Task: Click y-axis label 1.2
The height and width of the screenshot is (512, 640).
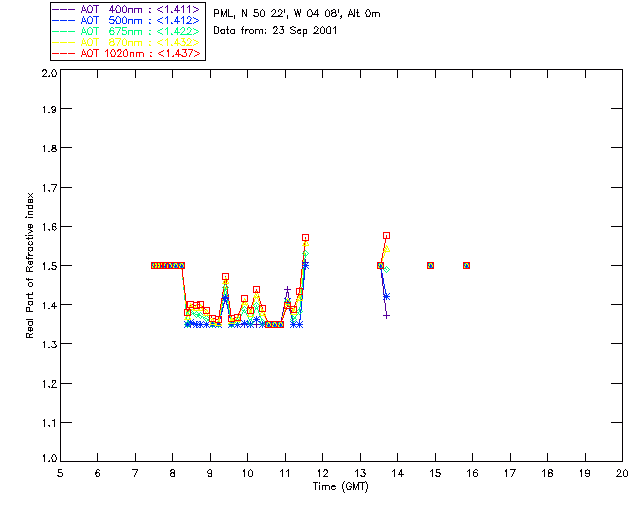Action: (x=49, y=384)
